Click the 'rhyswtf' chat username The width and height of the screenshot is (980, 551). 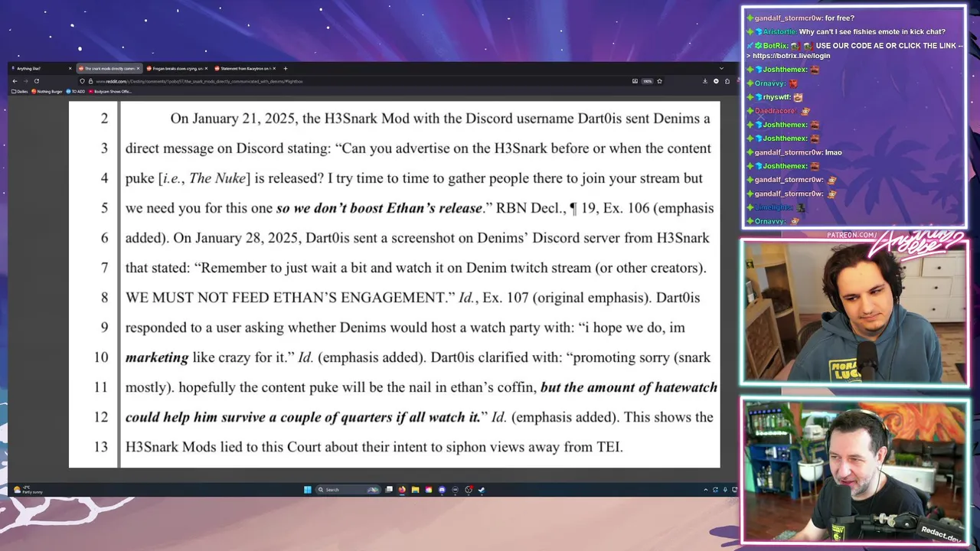pos(777,97)
